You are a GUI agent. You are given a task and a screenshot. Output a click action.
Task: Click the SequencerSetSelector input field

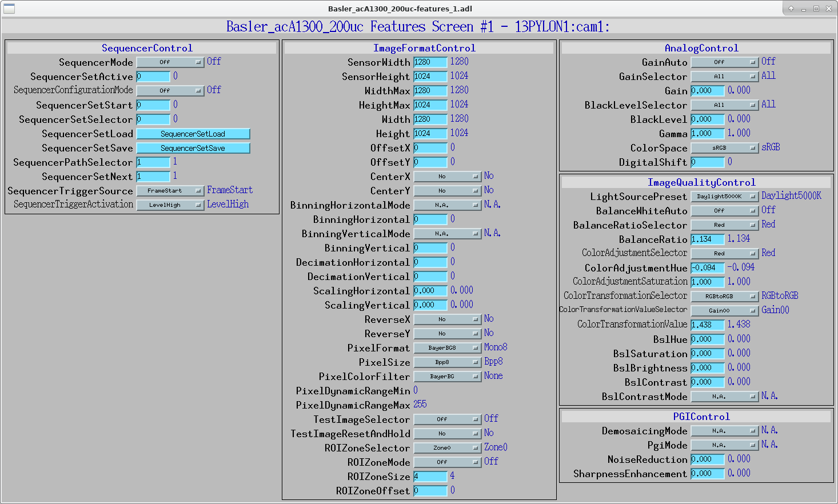click(153, 119)
